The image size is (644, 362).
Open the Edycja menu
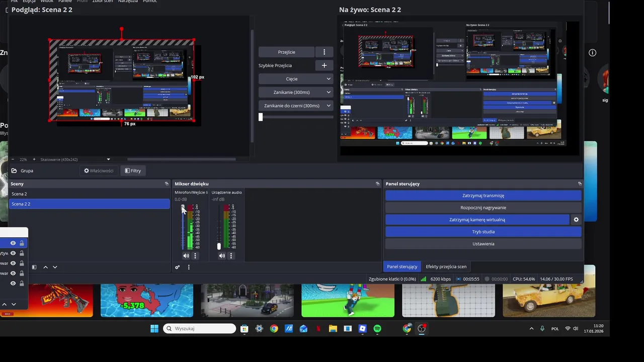[29, 2]
